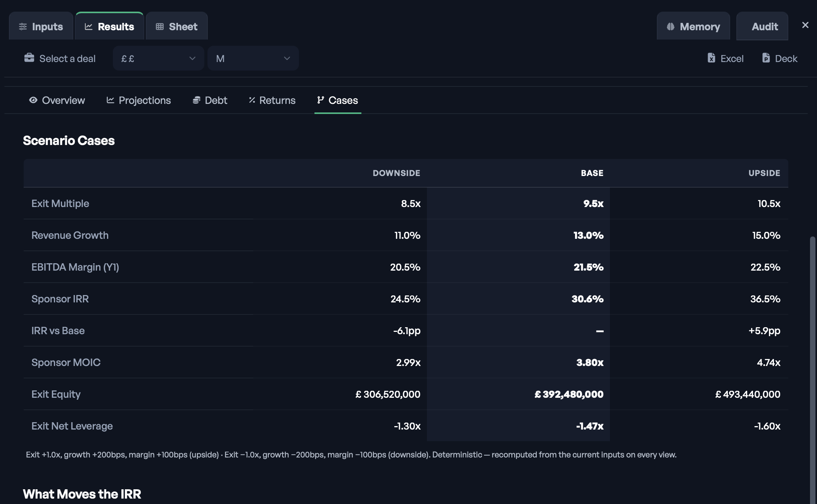Screen dimensions: 817x504
Task: Open the Debt sub-tab
Action: 210,100
